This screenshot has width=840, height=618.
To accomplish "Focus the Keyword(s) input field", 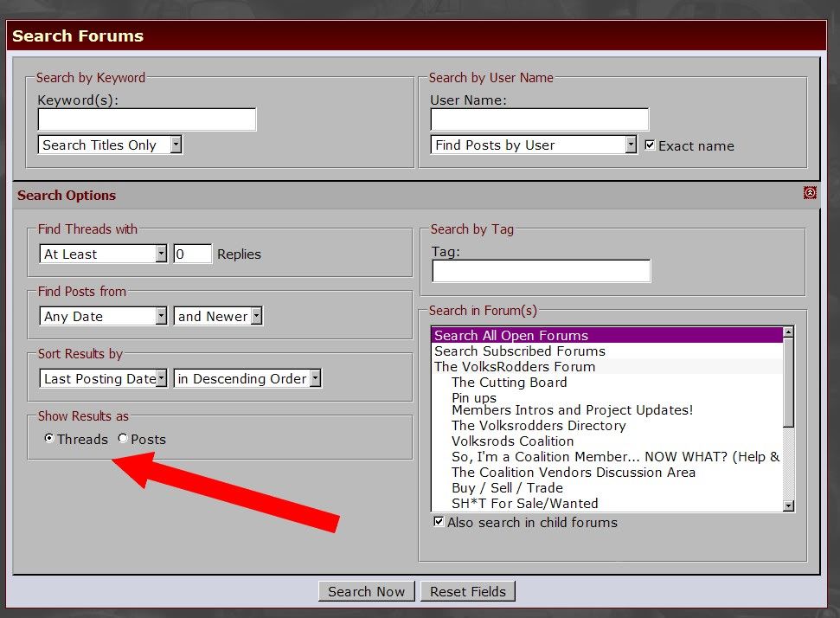I will point(147,119).
